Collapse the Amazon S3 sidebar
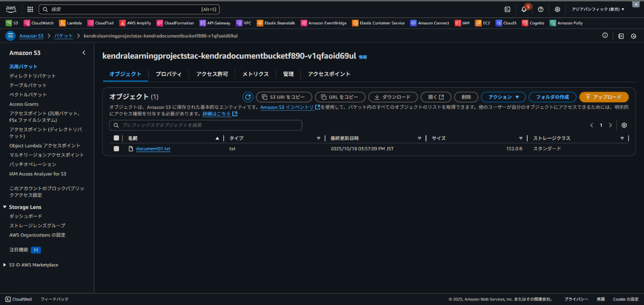The width and height of the screenshot is (644, 305). 84,53
